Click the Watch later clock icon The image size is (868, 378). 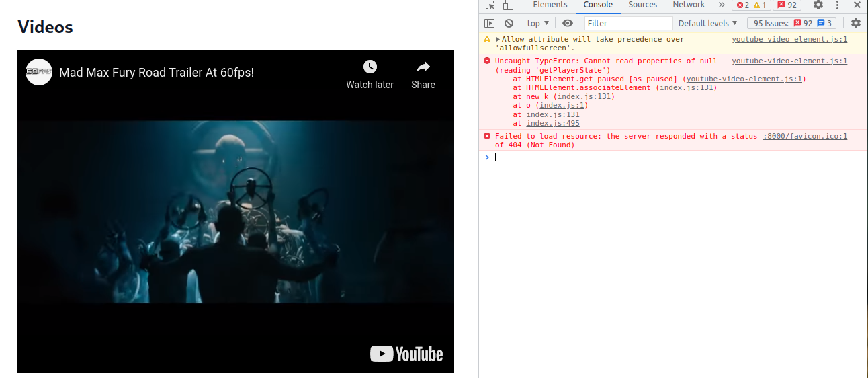click(370, 67)
